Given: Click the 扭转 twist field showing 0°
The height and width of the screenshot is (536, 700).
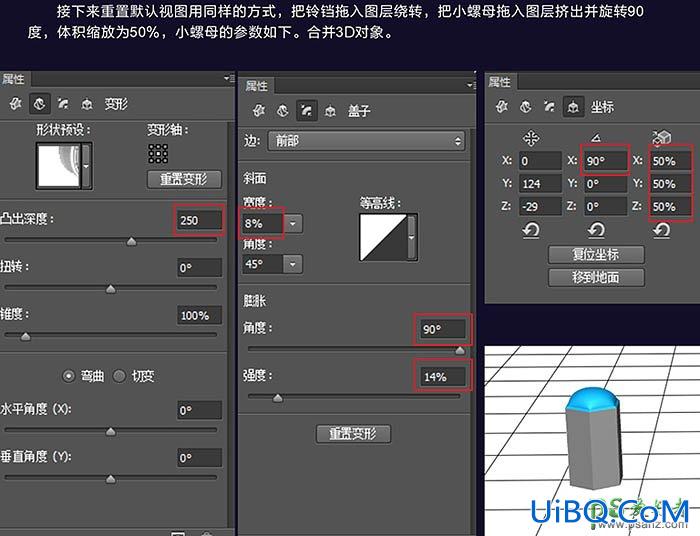Looking at the screenshot, I should pos(199,268).
